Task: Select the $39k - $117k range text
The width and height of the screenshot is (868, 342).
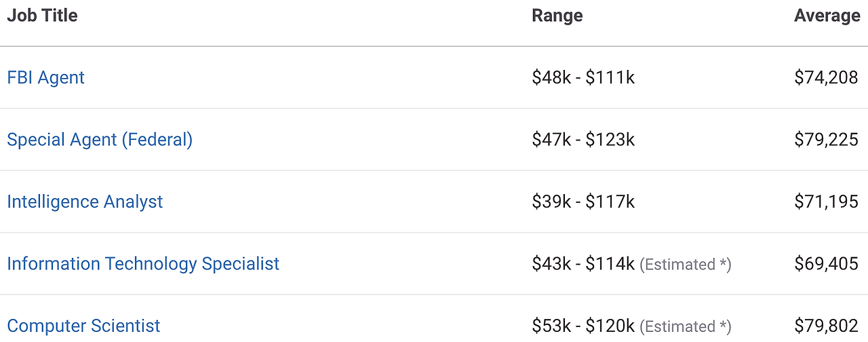Action: coord(583,202)
